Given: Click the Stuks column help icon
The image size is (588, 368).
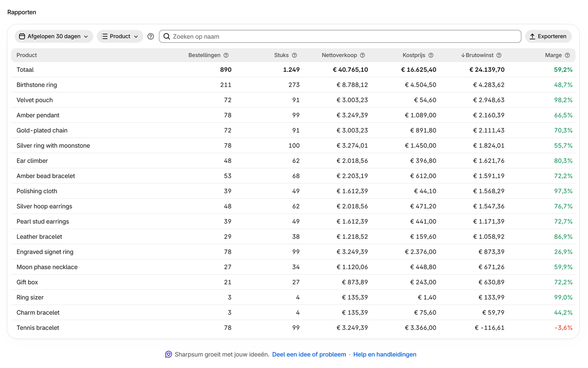Looking at the screenshot, I should (294, 55).
